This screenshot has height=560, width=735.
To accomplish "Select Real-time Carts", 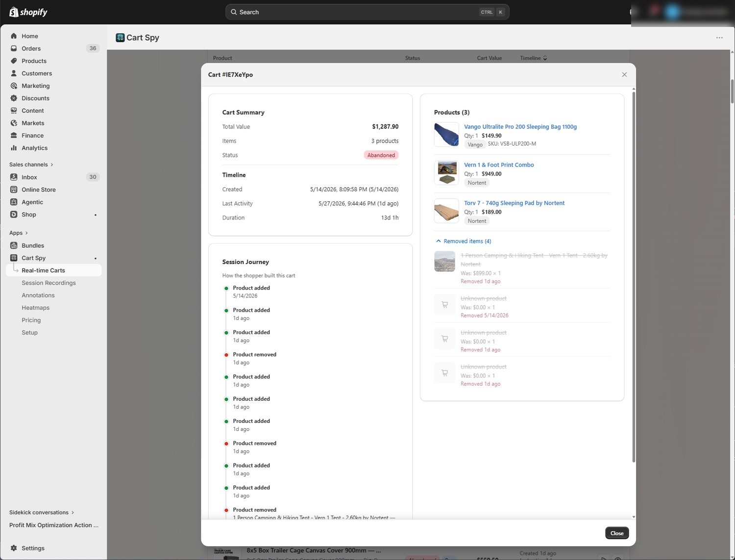I will point(53,270).
